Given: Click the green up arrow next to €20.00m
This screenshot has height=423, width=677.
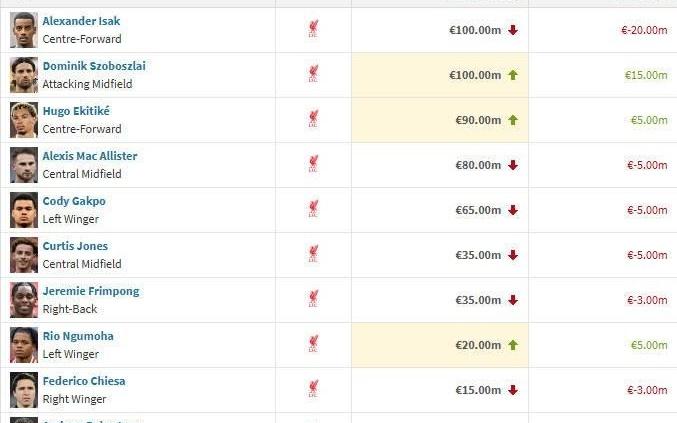Looking at the screenshot, I should (513, 345).
